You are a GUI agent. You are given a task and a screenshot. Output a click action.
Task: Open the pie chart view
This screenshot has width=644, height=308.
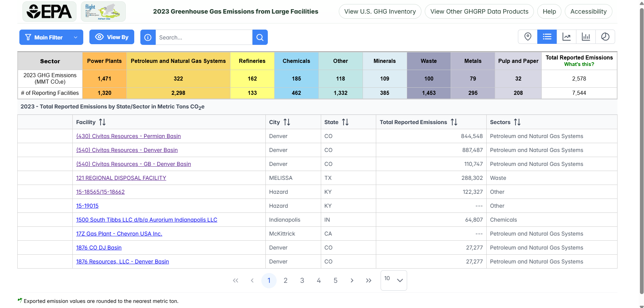point(605,37)
